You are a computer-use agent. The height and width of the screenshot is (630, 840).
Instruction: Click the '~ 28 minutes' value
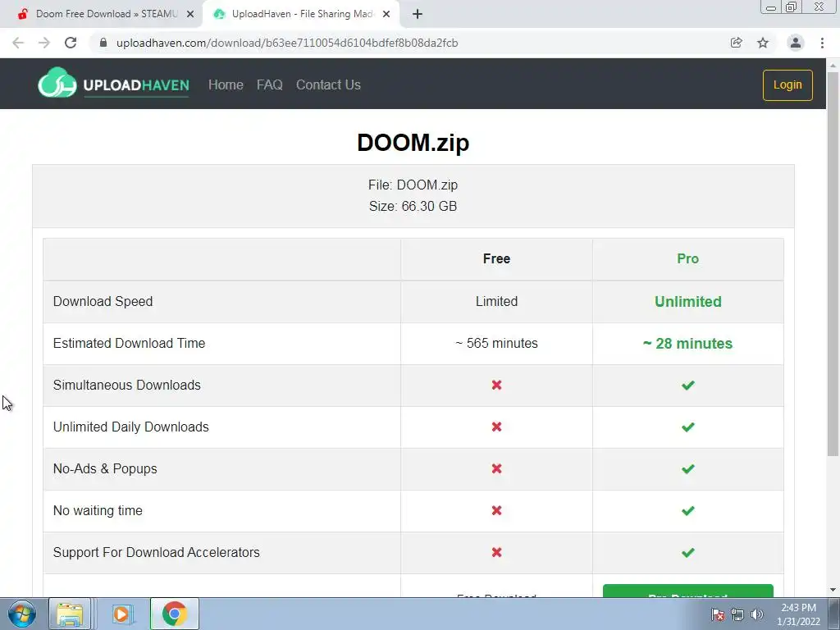click(688, 344)
